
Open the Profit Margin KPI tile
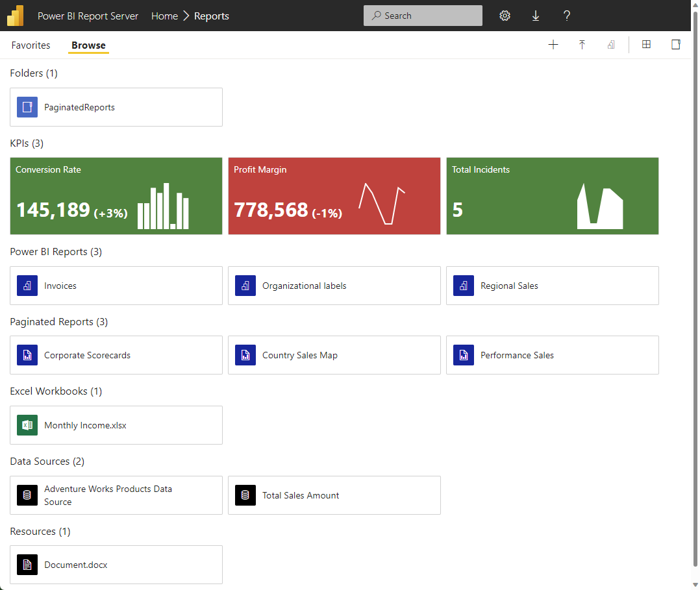[334, 195]
